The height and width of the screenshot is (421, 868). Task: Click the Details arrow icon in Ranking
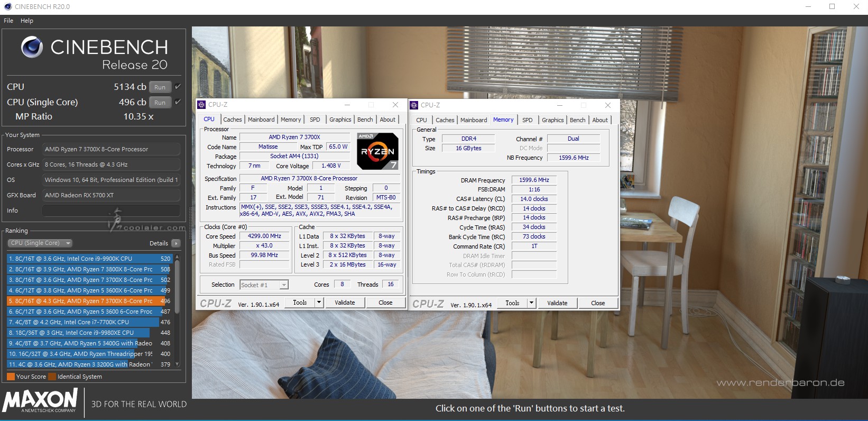pos(176,243)
